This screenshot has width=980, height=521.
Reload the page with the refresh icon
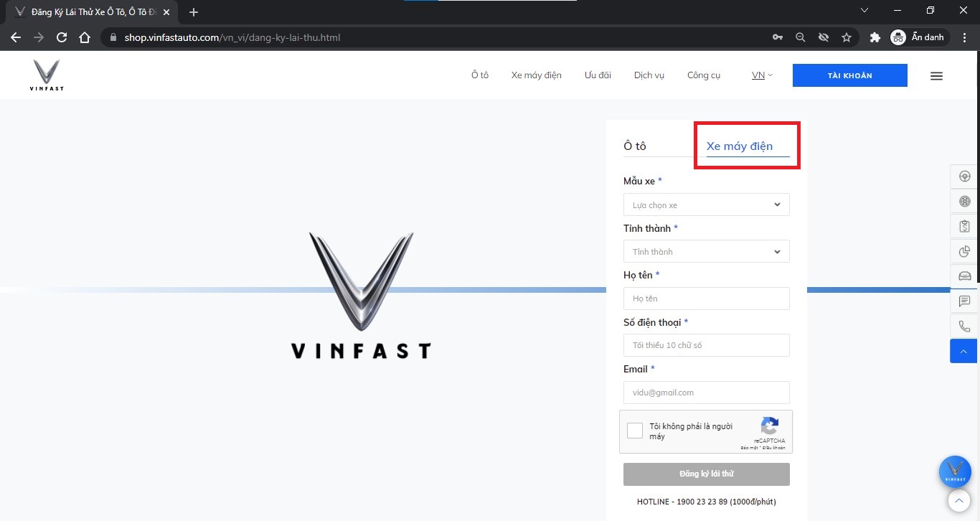tap(62, 37)
